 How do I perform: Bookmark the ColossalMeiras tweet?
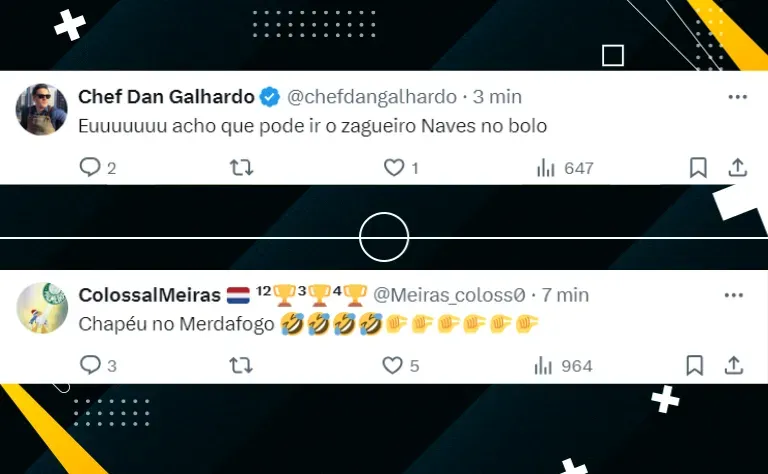[x=695, y=365]
